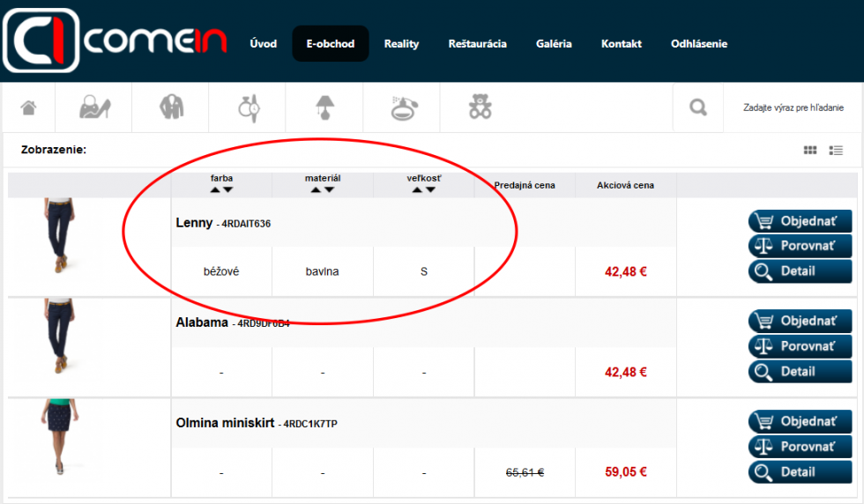This screenshot has height=504, width=864.
Task: Click Objednať for Alabama product
Action: coord(800,321)
